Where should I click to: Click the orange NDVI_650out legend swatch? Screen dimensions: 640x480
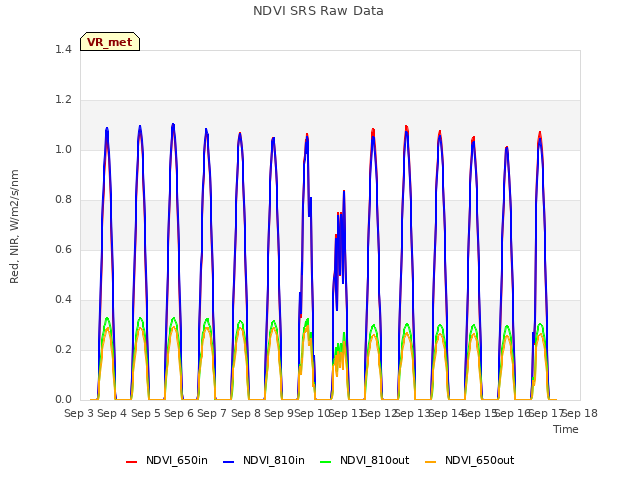click(431, 462)
